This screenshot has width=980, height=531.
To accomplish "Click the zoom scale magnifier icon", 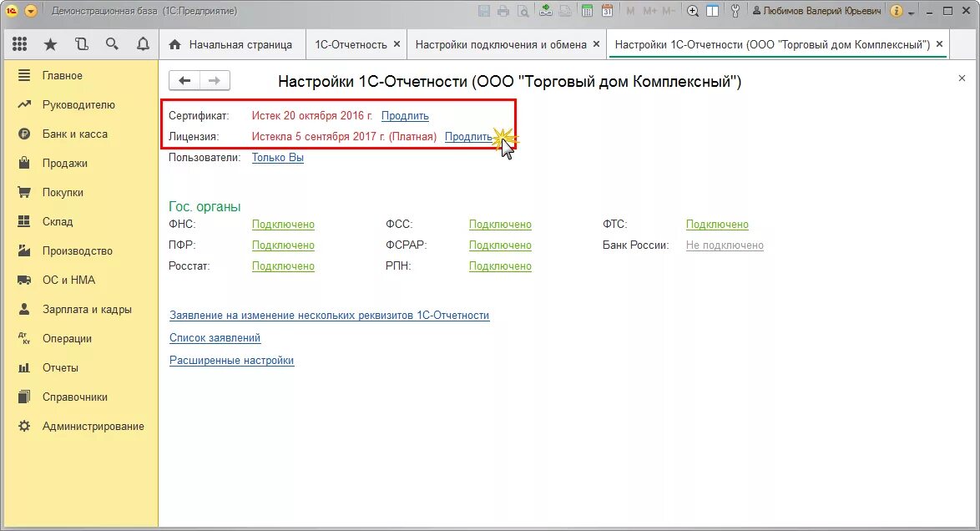I will (x=693, y=11).
